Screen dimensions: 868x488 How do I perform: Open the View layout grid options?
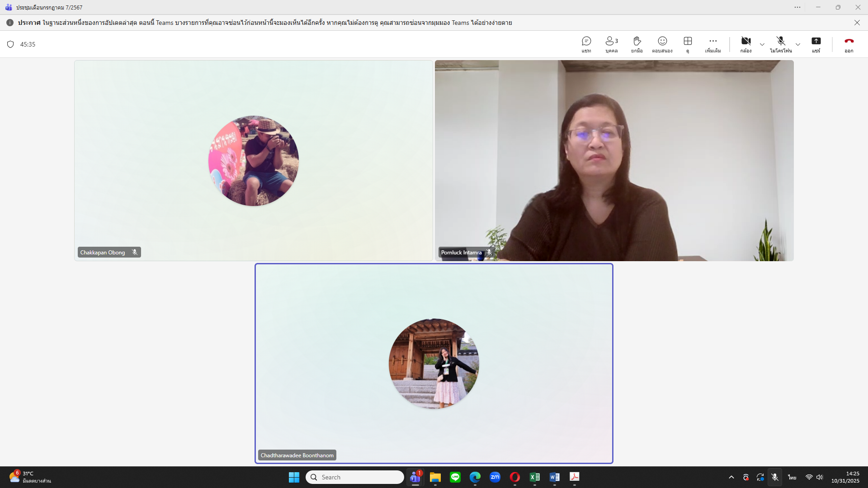[688, 44]
